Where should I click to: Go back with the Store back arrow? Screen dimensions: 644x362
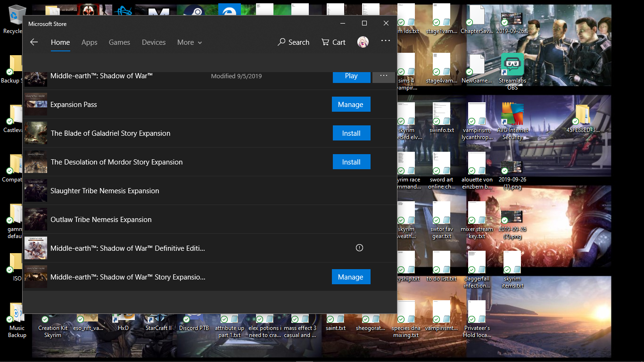tap(34, 42)
